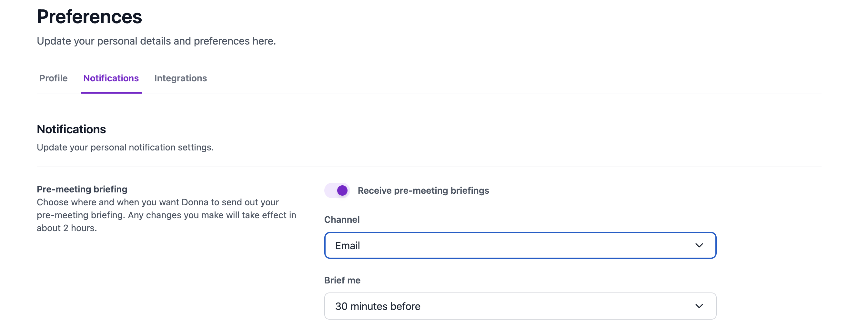Click the purple knob of the briefing toggle
Viewport: 868px width, 328px height.
[x=342, y=190]
